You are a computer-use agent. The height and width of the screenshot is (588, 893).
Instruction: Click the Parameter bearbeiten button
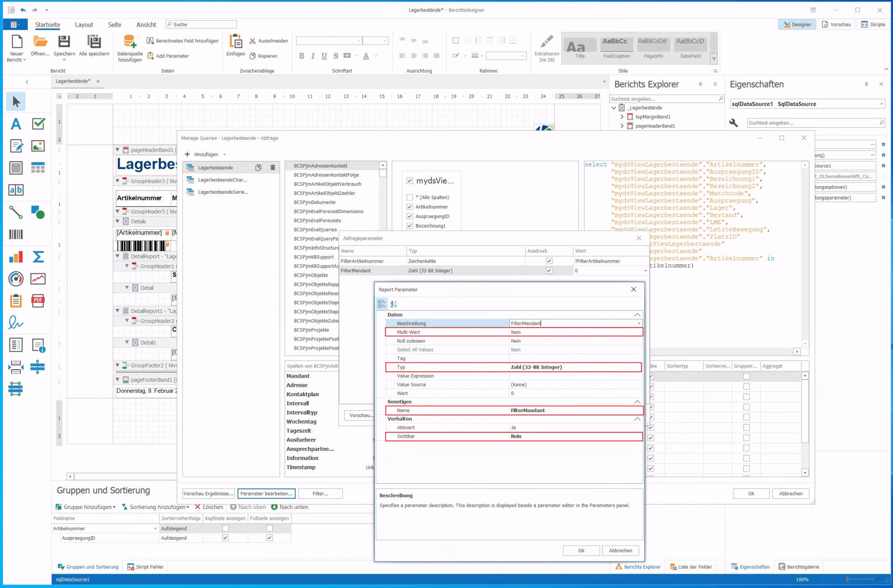coord(266,493)
